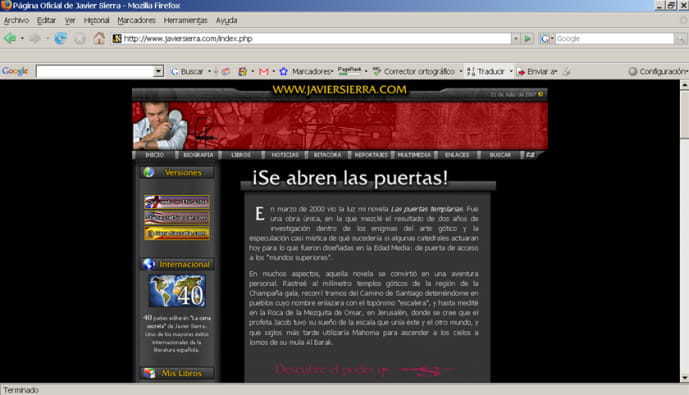Screen dimensions: 689x395
Task: Open the Traducir dropdown arrow
Action: click(x=511, y=71)
